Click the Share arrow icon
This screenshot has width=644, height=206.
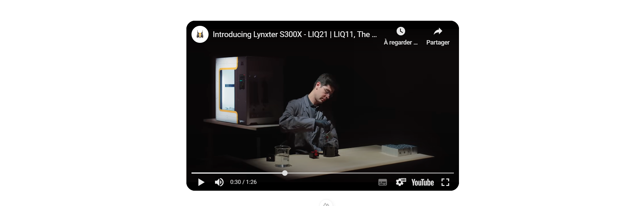click(438, 31)
